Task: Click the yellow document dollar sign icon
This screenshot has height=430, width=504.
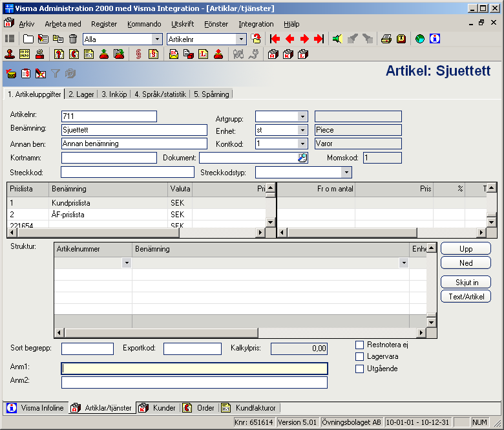Action: pyautogui.click(x=153, y=54)
